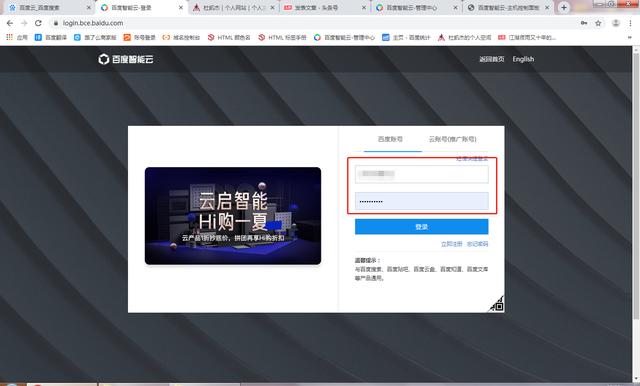Viewport: 640px width, 386px height.
Task: Open the saved passwords key icon
Action: pyautogui.click(x=584, y=23)
